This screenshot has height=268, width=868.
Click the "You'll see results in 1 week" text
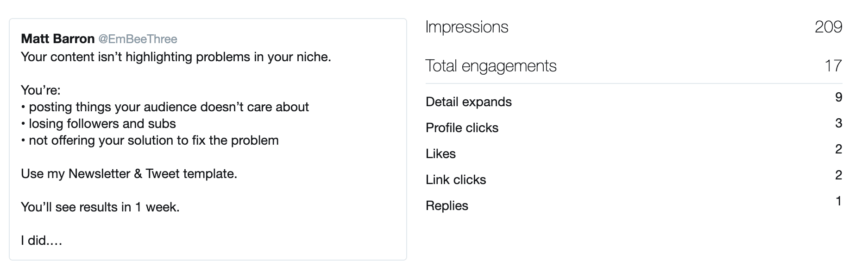pos(101,207)
